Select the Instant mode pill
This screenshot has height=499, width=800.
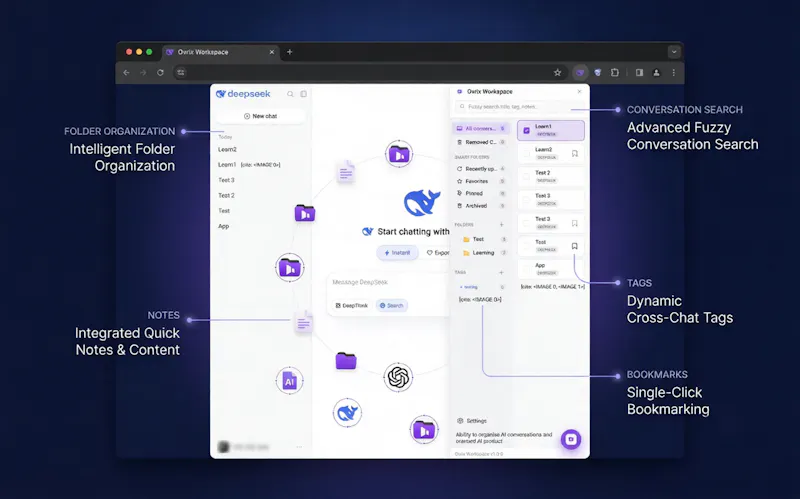[397, 253]
